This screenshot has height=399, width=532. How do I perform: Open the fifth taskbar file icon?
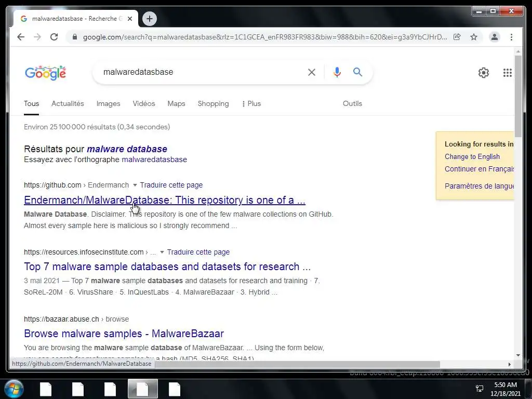tap(175, 389)
